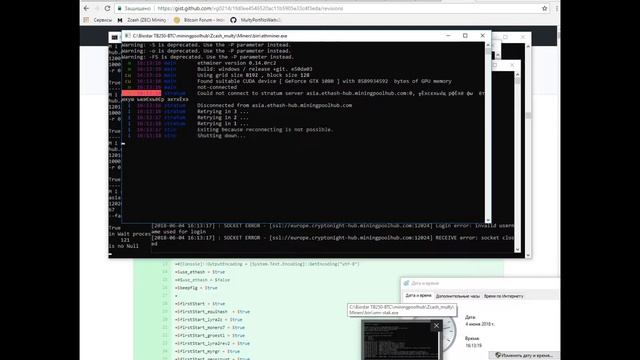The image size is (640, 360).
Task: Click scrollbar down arrow of xmr-stak console behind
Action: pyautogui.click(x=518, y=249)
